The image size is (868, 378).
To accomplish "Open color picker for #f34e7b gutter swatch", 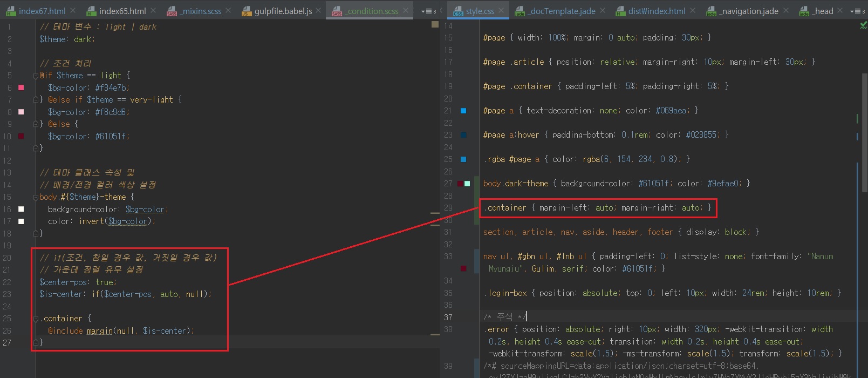I will pyautogui.click(x=21, y=87).
